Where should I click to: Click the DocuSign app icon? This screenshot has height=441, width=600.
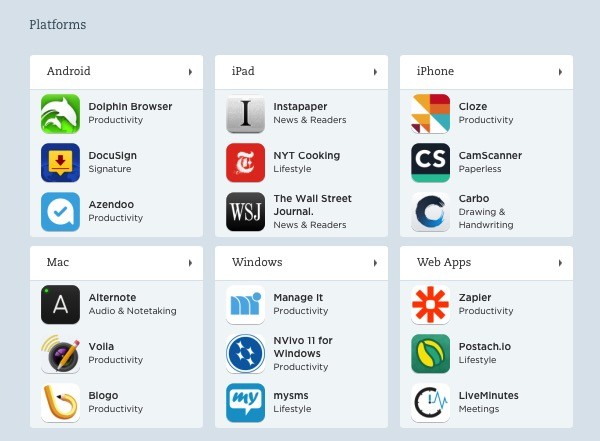(x=60, y=163)
